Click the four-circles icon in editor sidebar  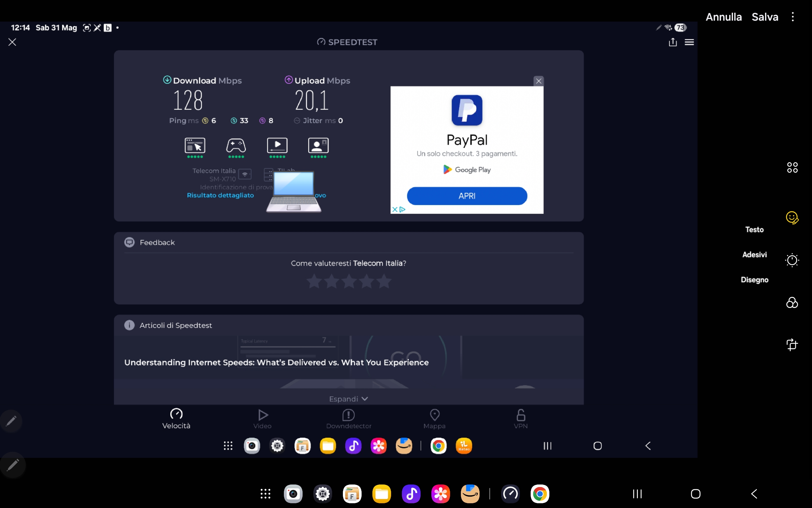coord(792,167)
